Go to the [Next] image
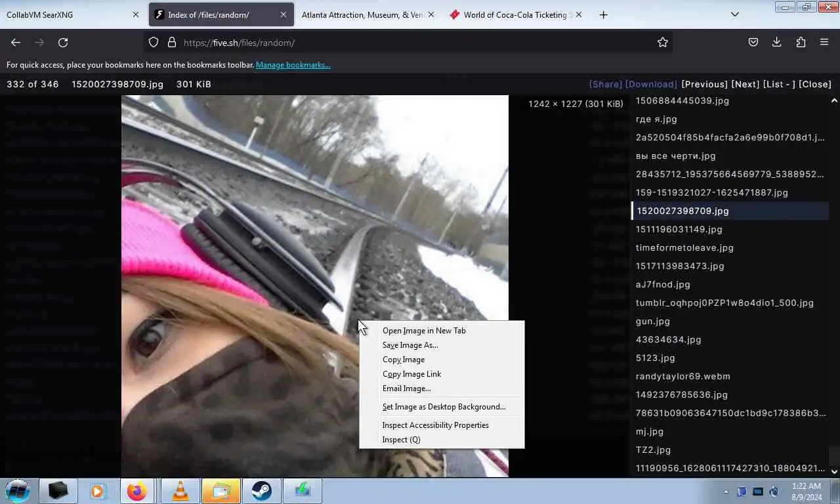Viewport: 840px width, 504px height. [x=745, y=85]
